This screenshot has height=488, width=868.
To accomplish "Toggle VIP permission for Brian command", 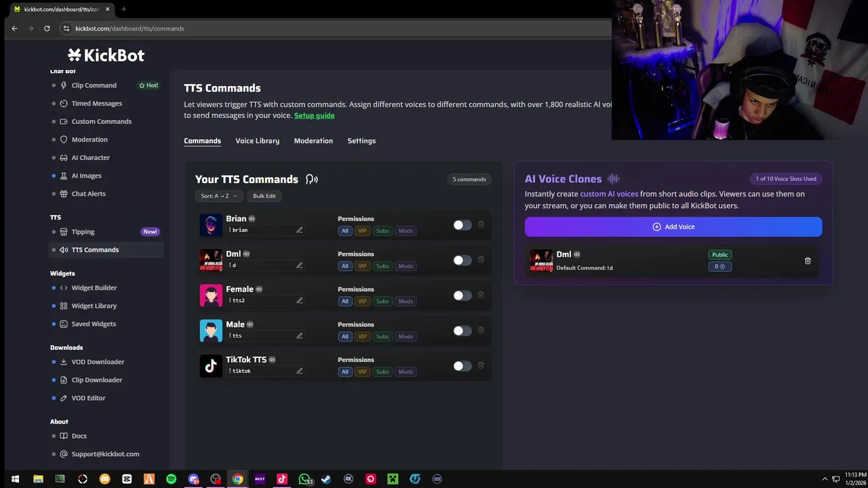I will [362, 231].
